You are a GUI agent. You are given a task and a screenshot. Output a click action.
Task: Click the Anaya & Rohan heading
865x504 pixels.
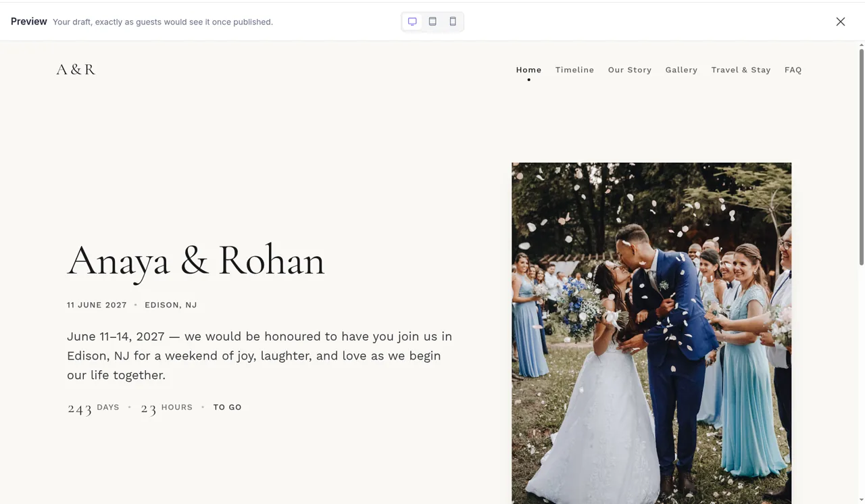[196, 260]
